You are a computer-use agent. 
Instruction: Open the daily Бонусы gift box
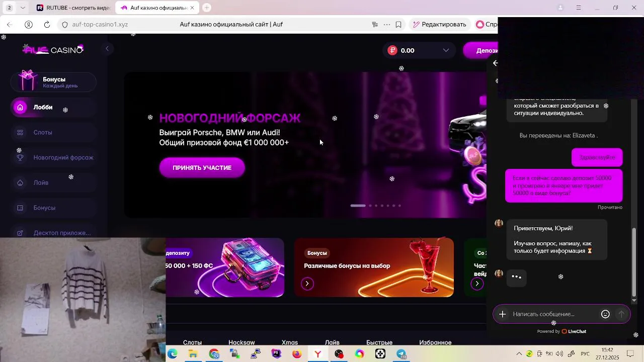coord(53,82)
